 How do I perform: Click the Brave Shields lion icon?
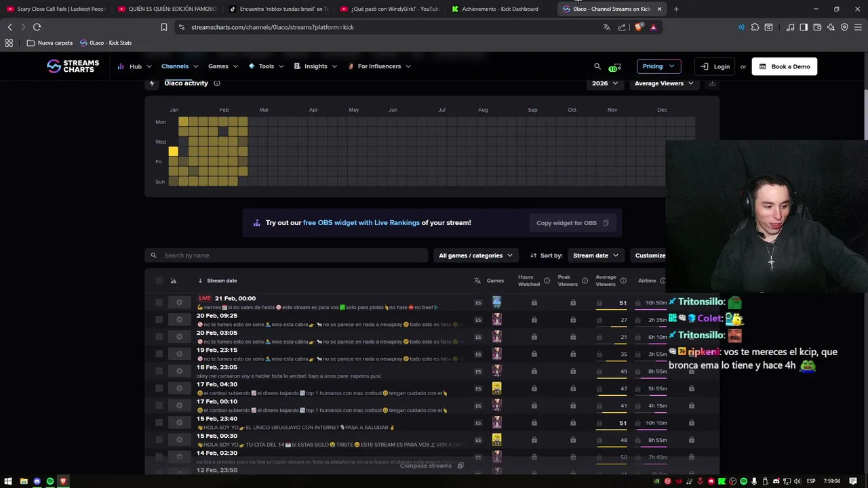[639, 27]
